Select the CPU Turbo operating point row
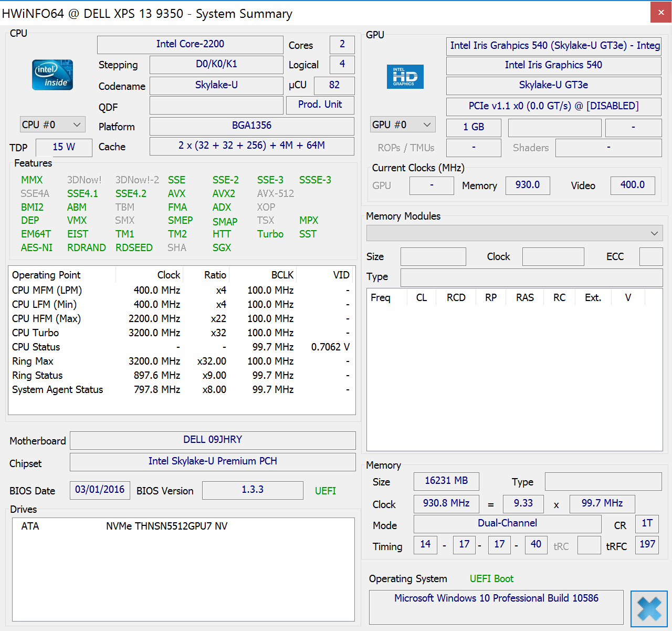 click(x=181, y=333)
